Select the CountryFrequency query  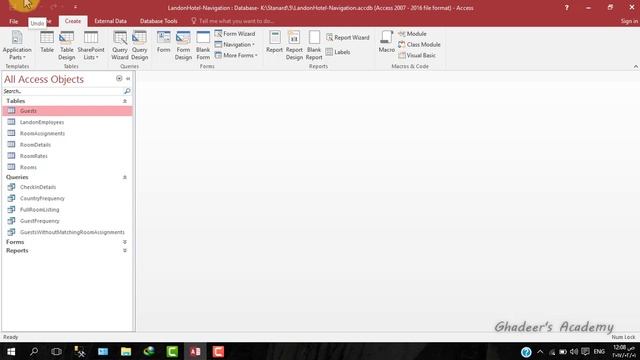click(x=67, y=198)
